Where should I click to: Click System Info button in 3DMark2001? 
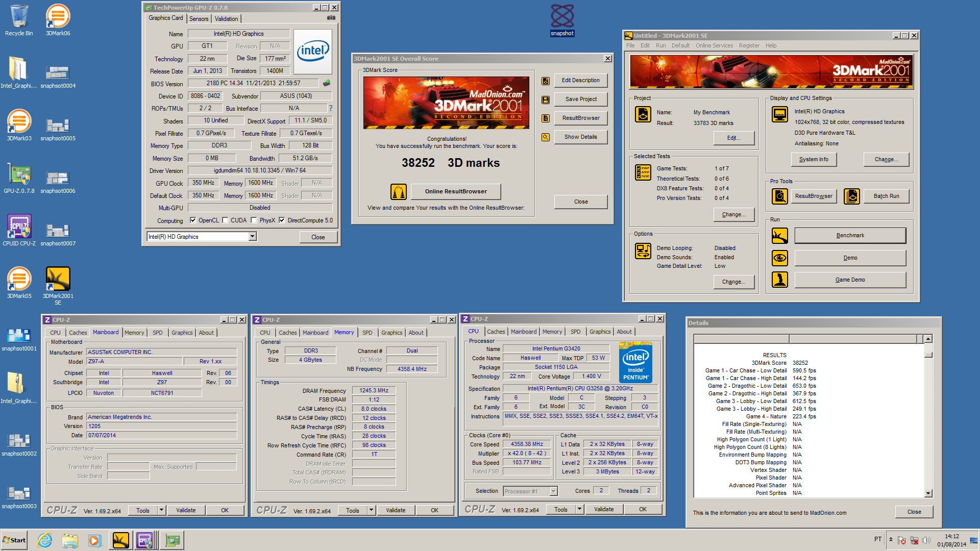[814, 160]
